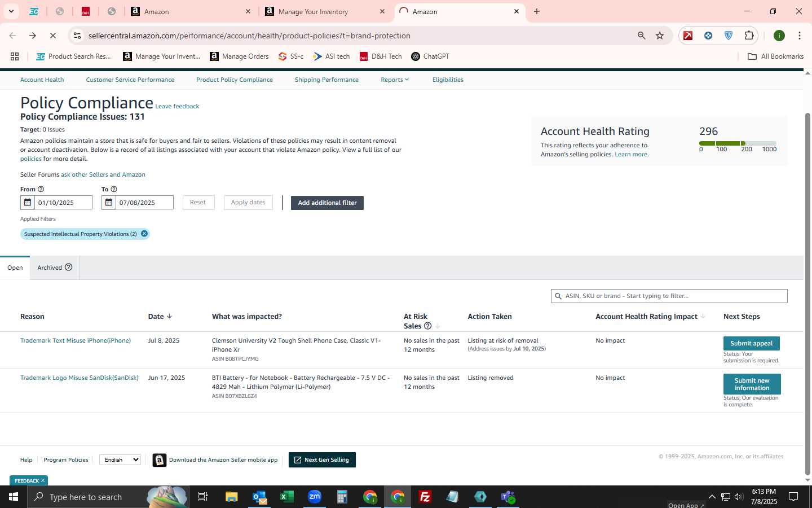Open the Chrome profile avatar
The width and height of the screenshot is (812, 508).
779,36
